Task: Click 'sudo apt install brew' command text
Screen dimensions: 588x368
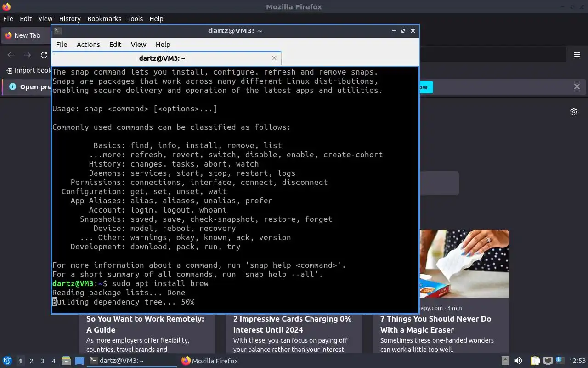Action: pyautogui.click(x=160, y=283)
